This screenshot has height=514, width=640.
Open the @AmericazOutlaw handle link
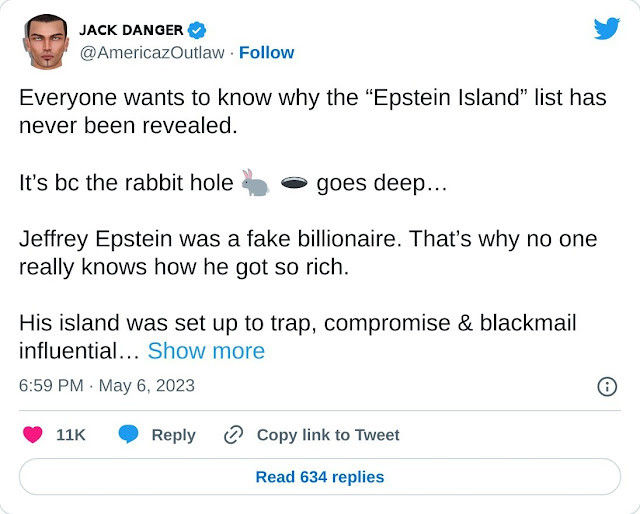pyautogui.click(x=150, y=52)
